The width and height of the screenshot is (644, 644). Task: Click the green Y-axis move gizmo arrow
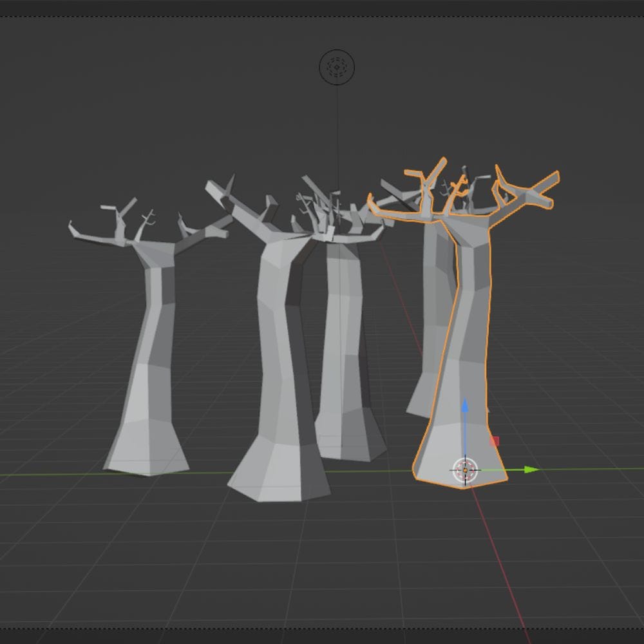click(530, 469)
